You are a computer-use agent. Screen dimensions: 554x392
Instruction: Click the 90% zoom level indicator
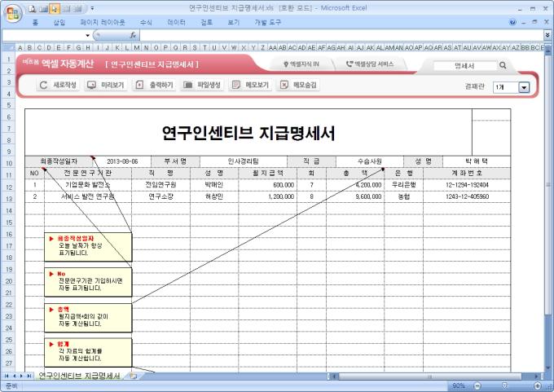(x=458, y=385)
